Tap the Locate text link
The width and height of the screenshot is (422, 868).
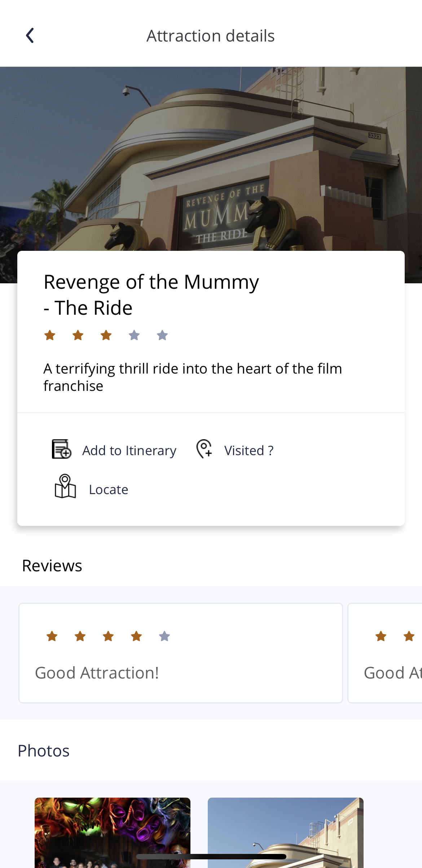point(109,489)
